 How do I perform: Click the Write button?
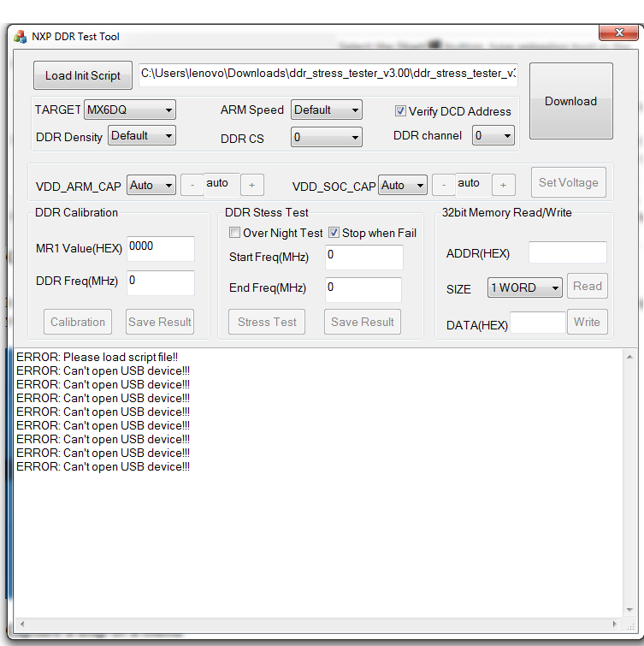click(588, 322)
